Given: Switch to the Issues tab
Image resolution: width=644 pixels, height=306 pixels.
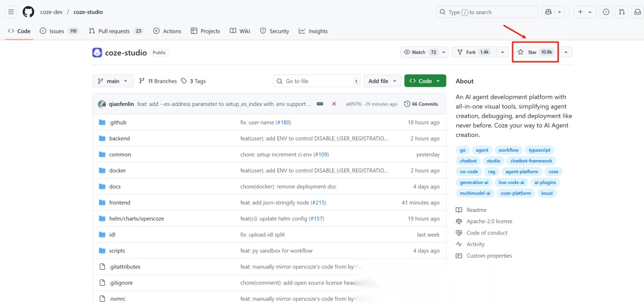Looking at the screenshot, I should [58, 31].
